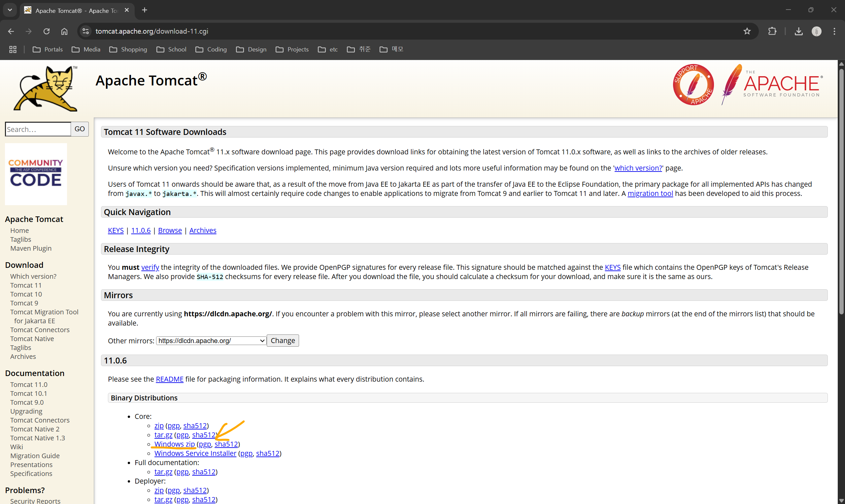
Task: Click the GO search button
Action: tap(80, 129)
